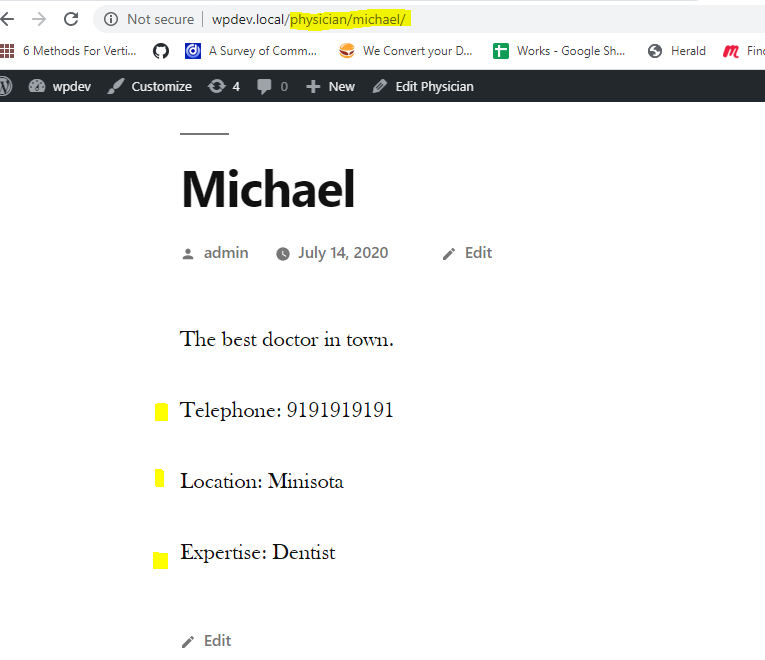Click the 'Expertise: Dentist' line

coord(258,553)
